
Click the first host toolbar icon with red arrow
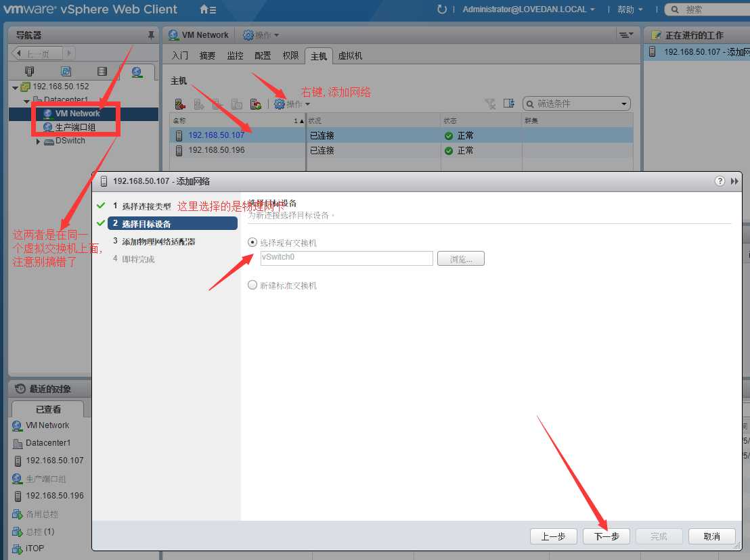point(180,103)
